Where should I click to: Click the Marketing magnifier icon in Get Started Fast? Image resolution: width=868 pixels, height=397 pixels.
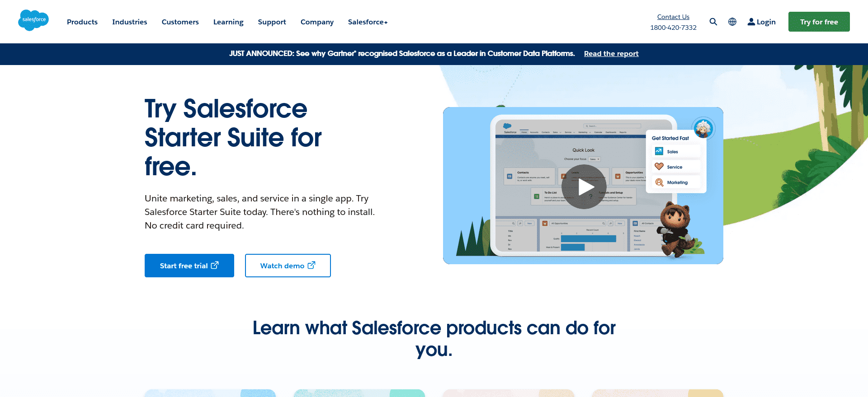(659, 182)
